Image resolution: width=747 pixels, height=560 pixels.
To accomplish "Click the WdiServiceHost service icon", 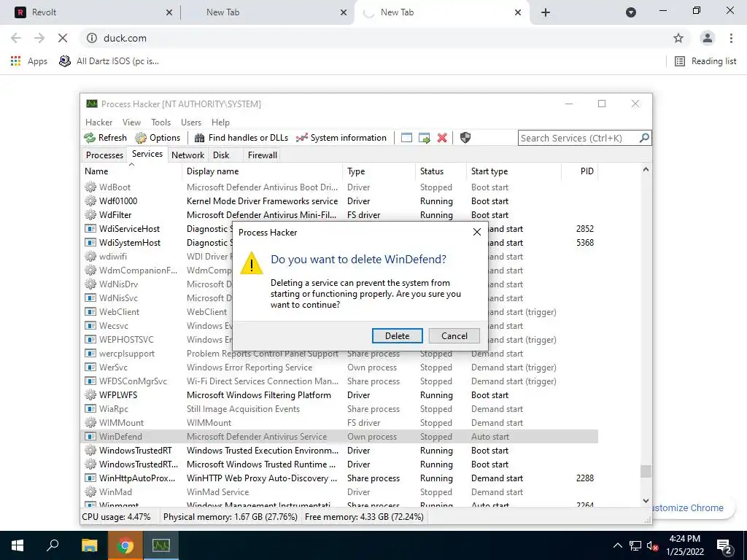I will [x=90, y=228].
